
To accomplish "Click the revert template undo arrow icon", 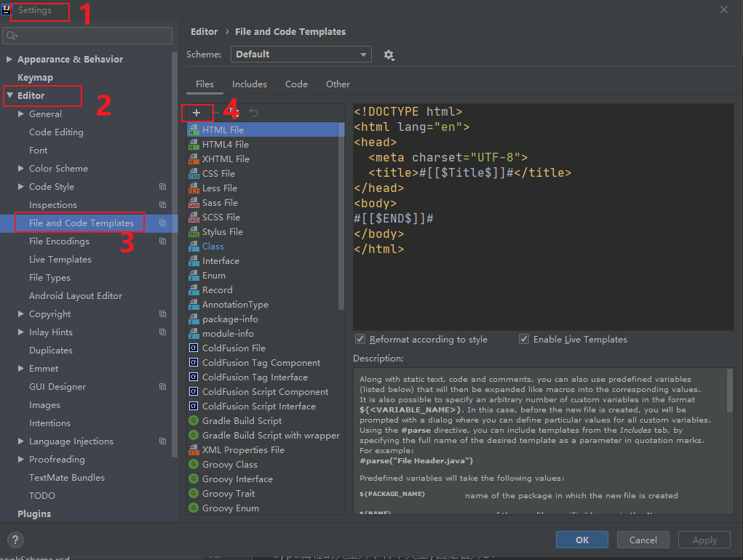I will pyautogui.click(x=253, y=113).
